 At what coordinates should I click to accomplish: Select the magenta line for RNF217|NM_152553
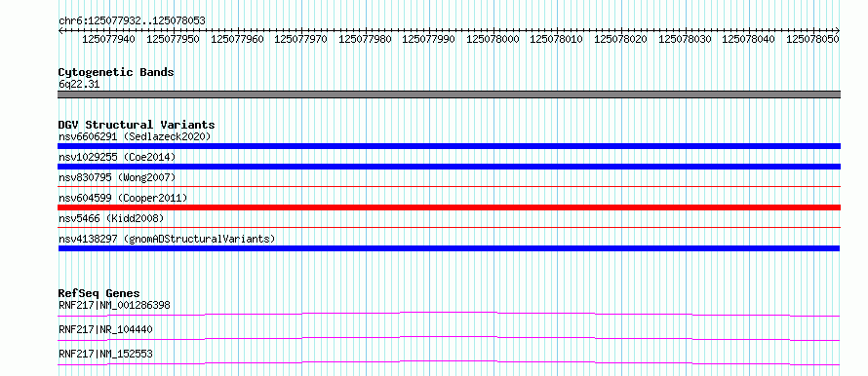[449, 362]
